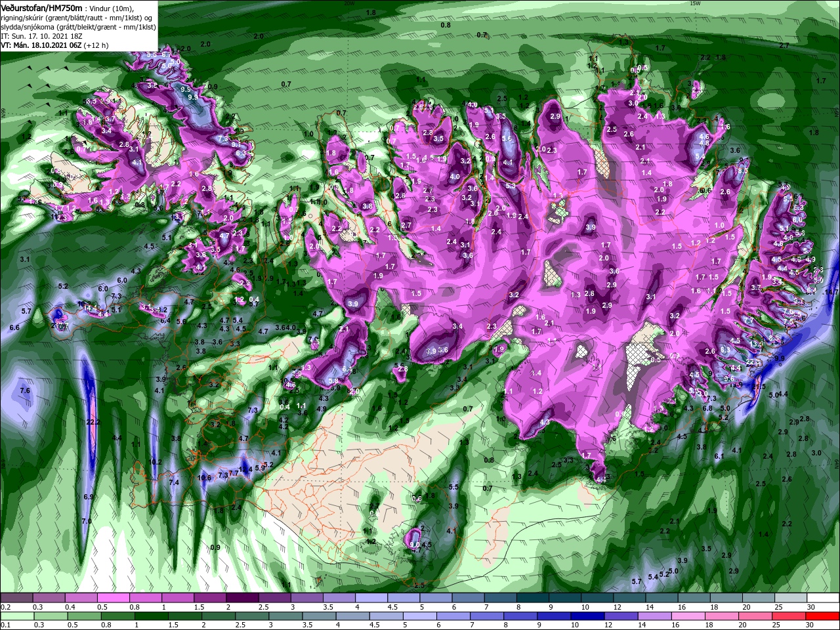Select the darkest purple snow swatch labeled 2
Viewport: 840px width, 630px height.
tap(241, 598)
